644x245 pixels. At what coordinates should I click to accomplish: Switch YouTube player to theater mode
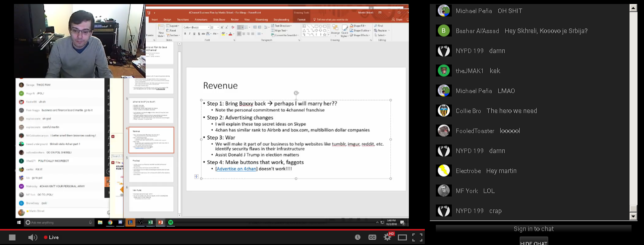tap(402, 237)
